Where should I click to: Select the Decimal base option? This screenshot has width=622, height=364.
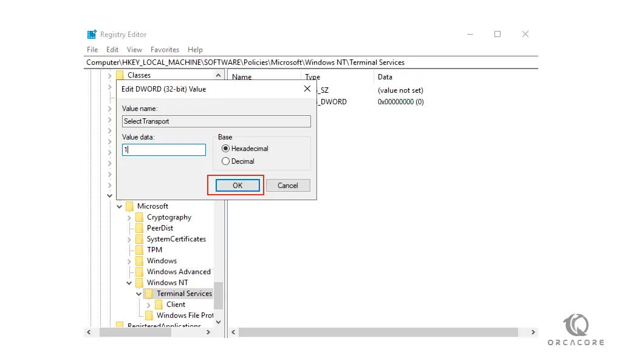tap(226, 161)
